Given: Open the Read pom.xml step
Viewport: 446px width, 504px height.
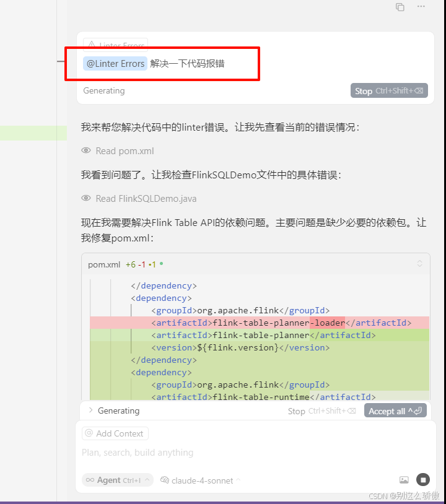Looking at the screenshot, I should pos(125,150).
